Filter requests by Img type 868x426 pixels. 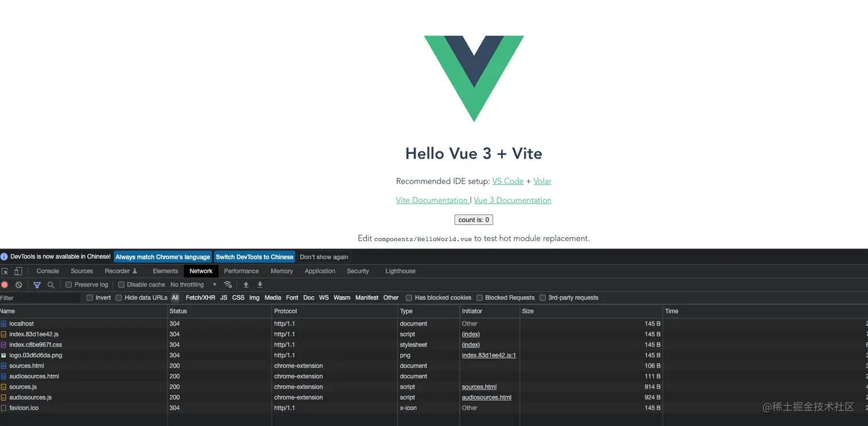click(254, 298)
